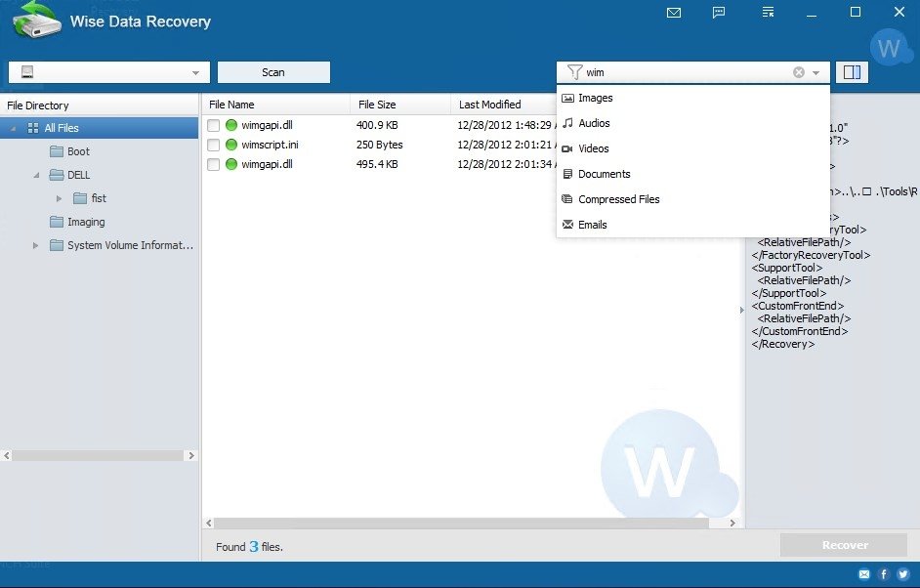Click green status dot of 495.4 KB wimgapi.dll
Image resolution: width=920 pixels, height=588 pixels.
[231, 164]
